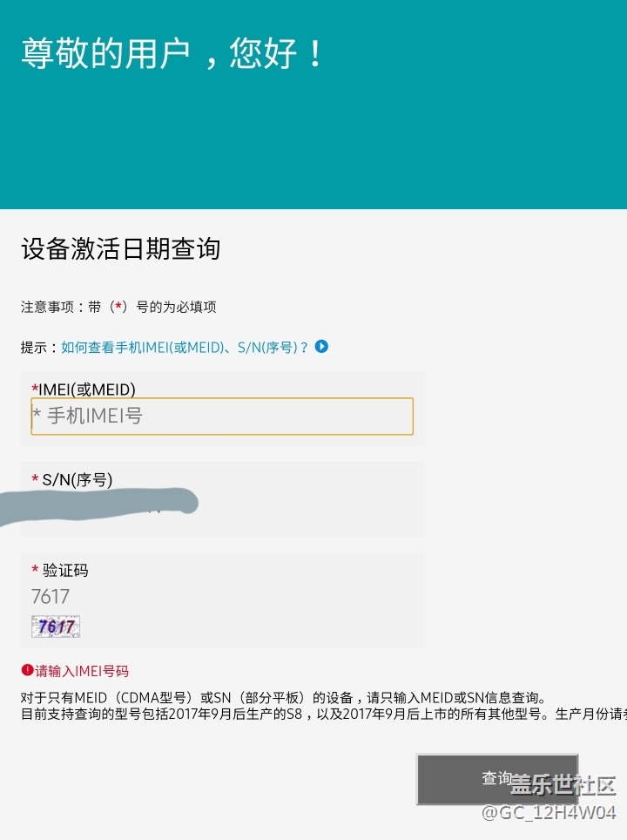This screenshot has width=627, height=840.
Task: Click the * 验证码 field label
Action: click(60, 571)
